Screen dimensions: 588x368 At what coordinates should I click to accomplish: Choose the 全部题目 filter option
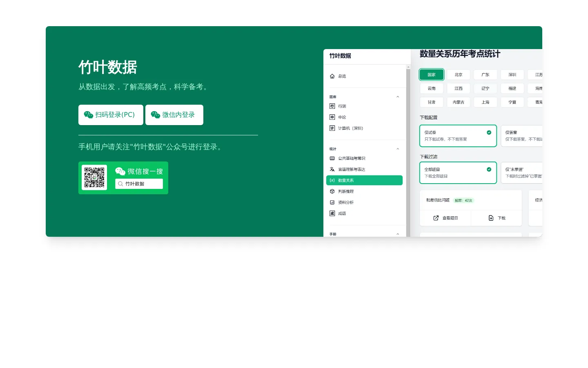pyautogui.click(x=458, y=173)
